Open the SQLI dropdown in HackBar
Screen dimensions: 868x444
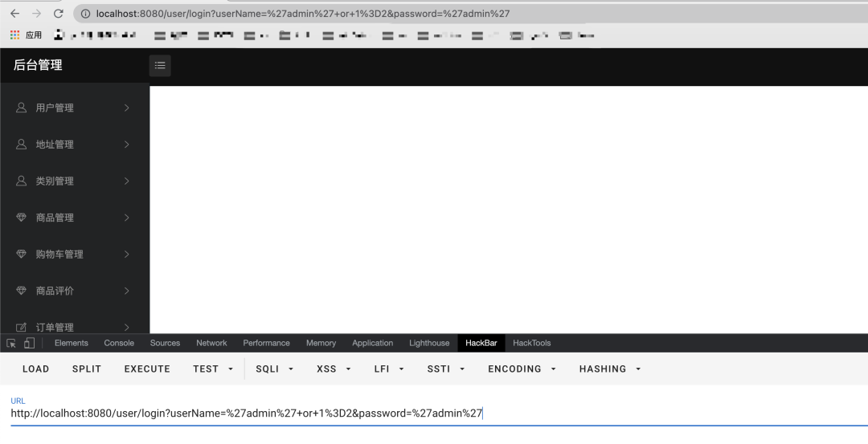tap(275, 369)
